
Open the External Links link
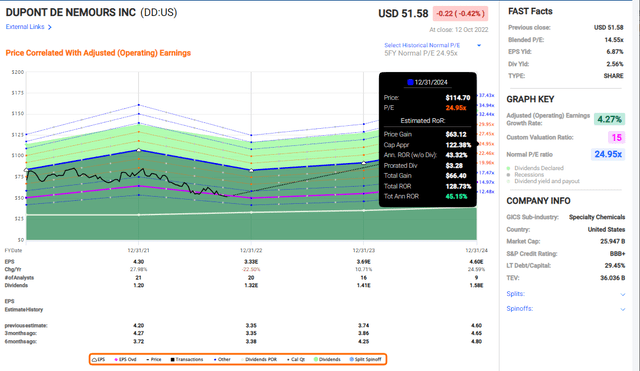point(25,27)
